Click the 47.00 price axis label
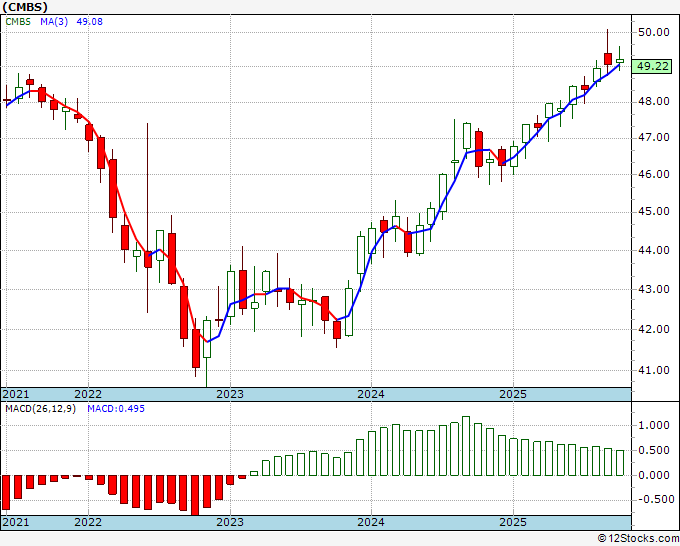The width and height of the screenshot is (680, 546). pyautogui.click(x=654, y=138)
